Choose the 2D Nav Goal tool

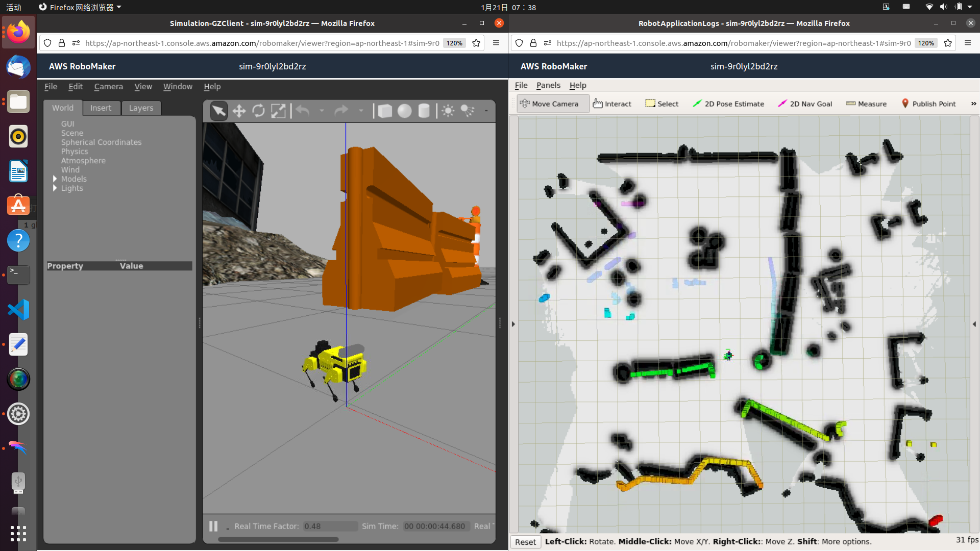805,104
